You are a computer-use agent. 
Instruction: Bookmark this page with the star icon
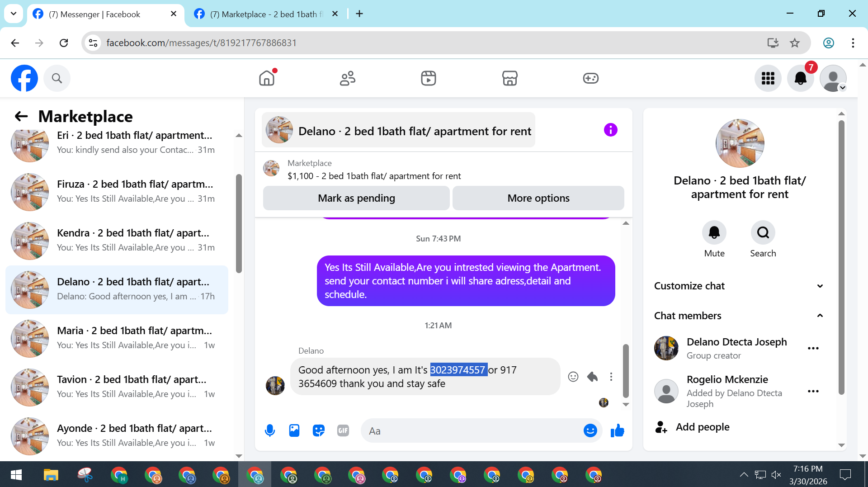tap(795, 43)
